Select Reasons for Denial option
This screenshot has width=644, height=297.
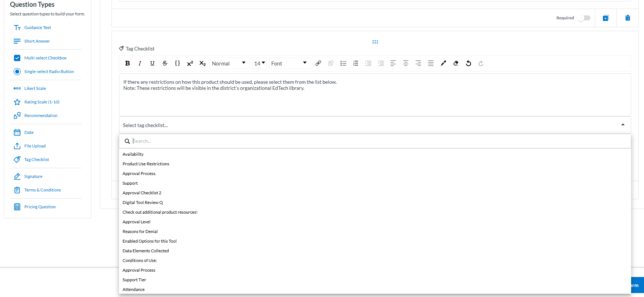[140, 232]
